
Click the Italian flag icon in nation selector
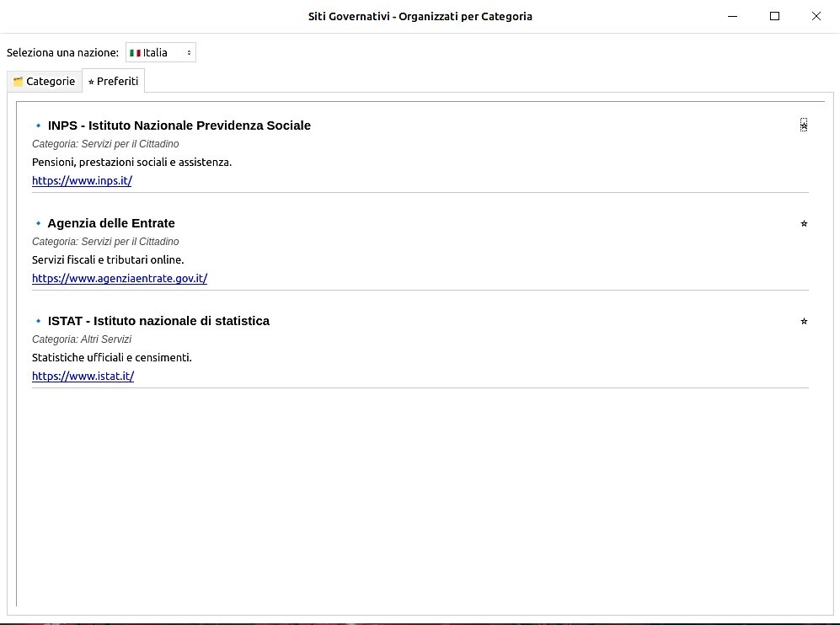point(135,52)
